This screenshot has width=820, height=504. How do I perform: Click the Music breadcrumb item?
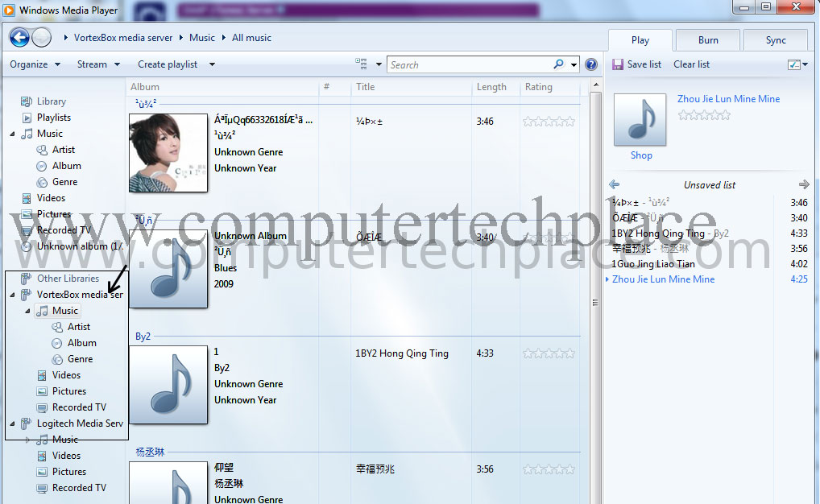pyautogui.click(x=202, y=38)
